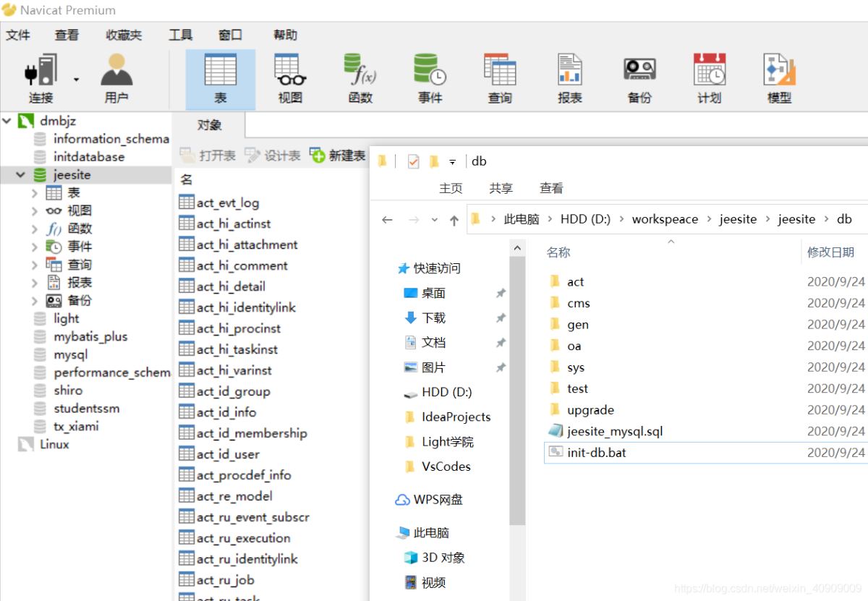Open the 查看 menu in Navicat

click(x=67, y=34)
